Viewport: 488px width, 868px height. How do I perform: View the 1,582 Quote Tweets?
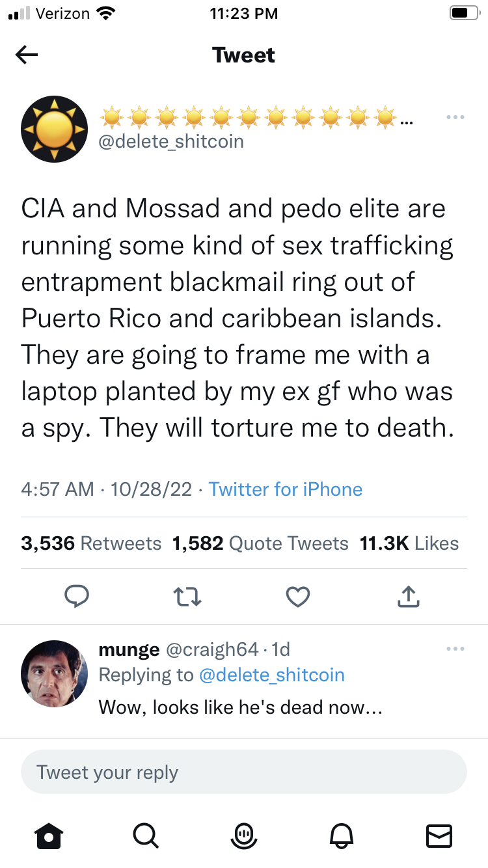click(x=260, y=543)
